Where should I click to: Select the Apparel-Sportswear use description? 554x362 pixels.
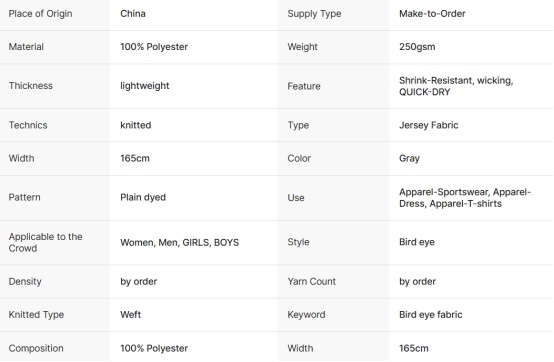click(x=465, y=198)
